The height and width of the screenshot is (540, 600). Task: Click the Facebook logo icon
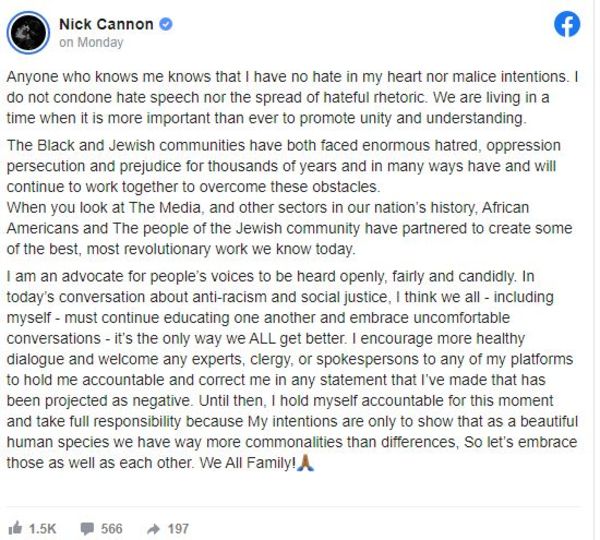(567, 24)
